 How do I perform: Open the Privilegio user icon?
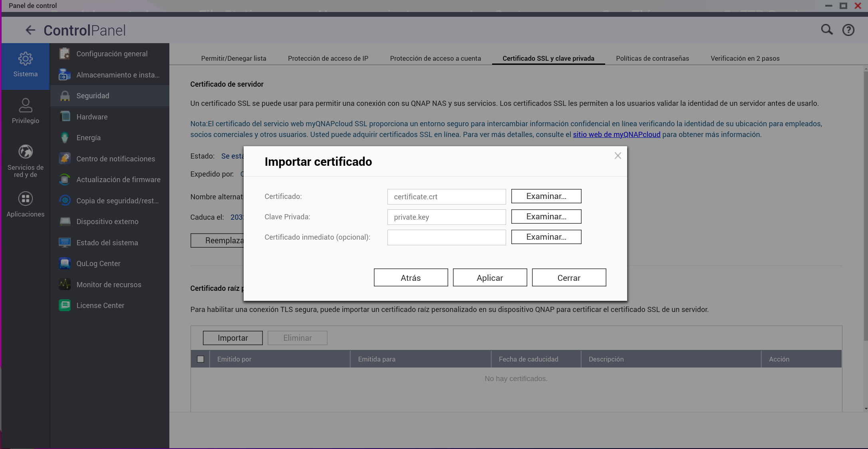25,105
